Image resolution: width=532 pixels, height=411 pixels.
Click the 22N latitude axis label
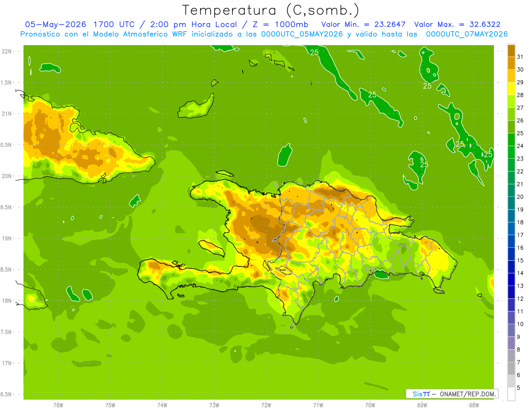tap(7, 51)
